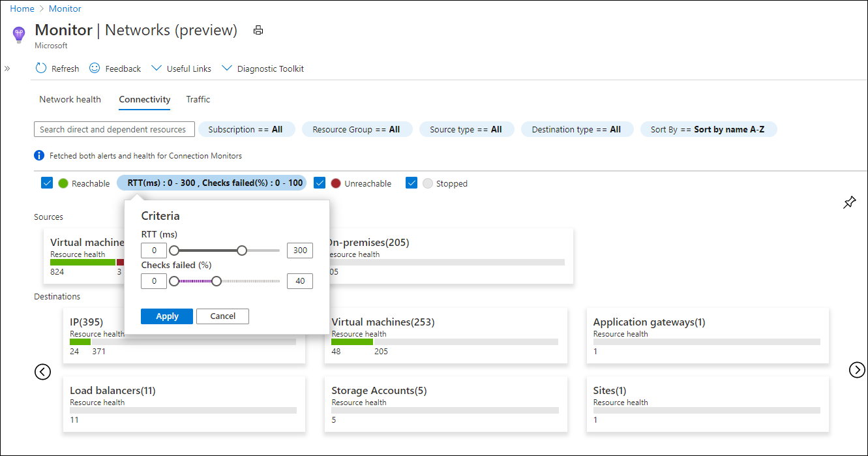Focus the resource search input field
The width and height of the screenshot is (868, 456).
tap(114, 129)
